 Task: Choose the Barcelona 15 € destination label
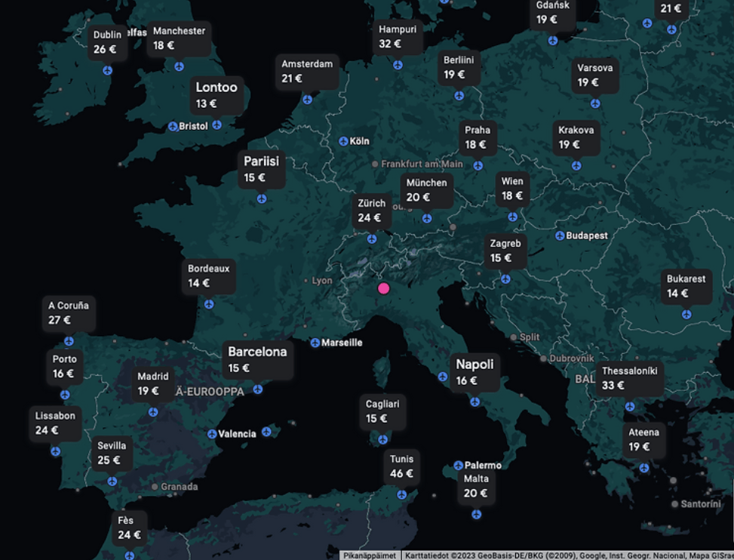pyautogui.click(x=257, y=359)
